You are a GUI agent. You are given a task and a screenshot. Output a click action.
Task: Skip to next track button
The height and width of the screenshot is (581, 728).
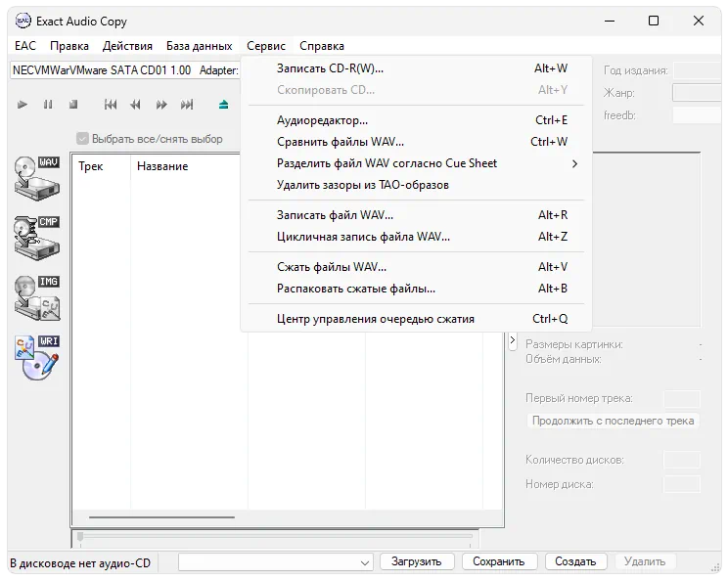click(187, 105)
